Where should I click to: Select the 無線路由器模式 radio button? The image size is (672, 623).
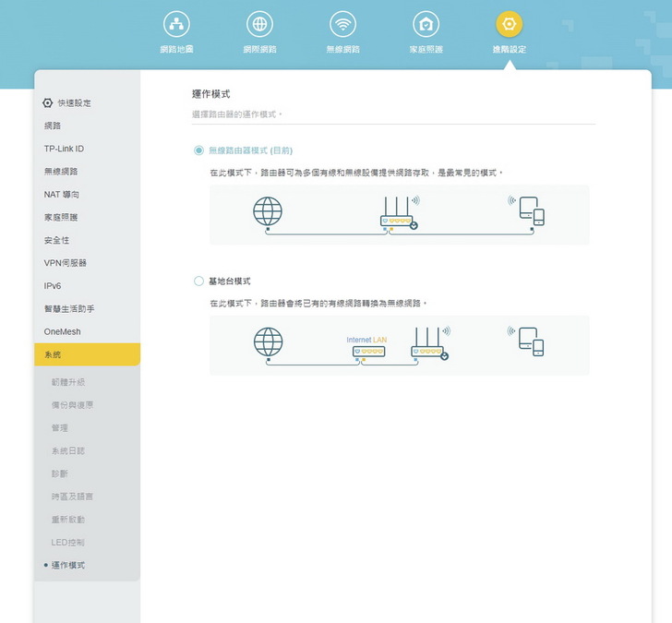198,150
